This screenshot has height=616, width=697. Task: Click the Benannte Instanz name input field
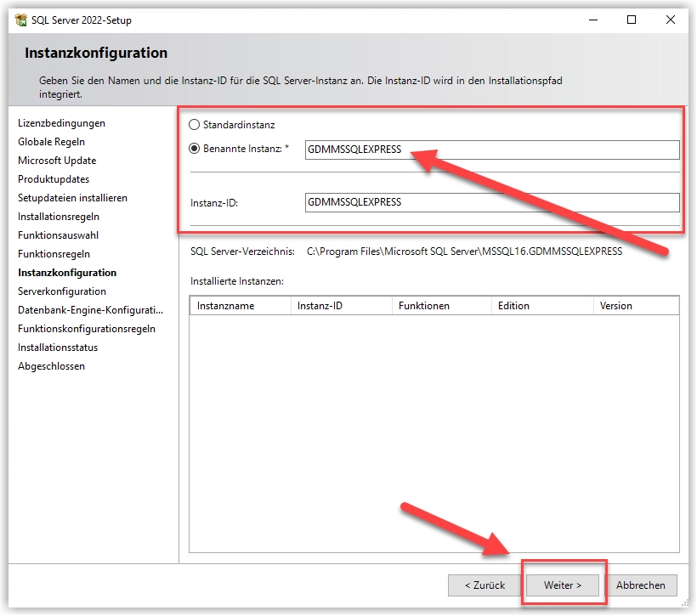pos(492,150)
